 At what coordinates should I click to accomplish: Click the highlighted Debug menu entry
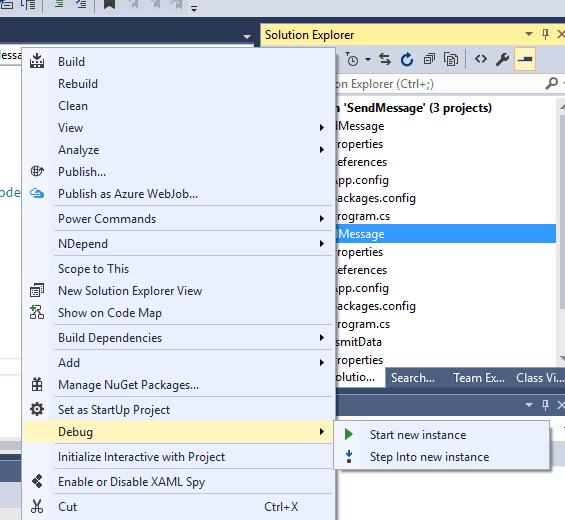[178, 432]
